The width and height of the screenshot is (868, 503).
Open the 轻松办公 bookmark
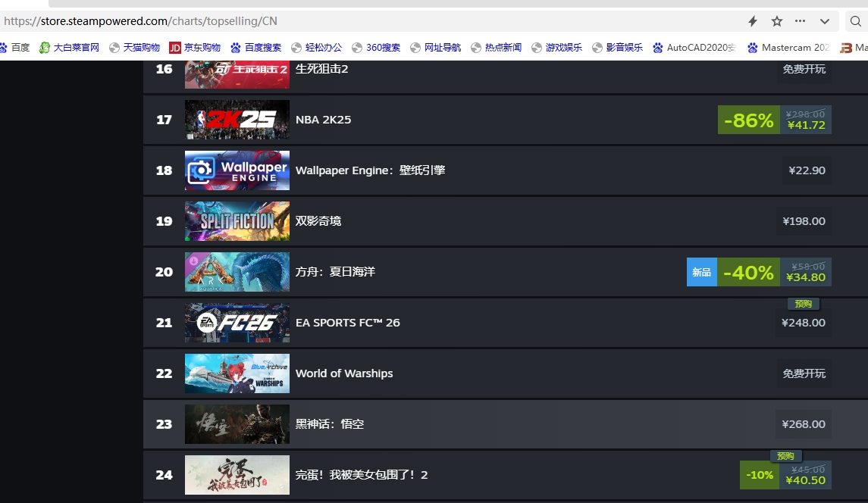[x=317, y=48]
